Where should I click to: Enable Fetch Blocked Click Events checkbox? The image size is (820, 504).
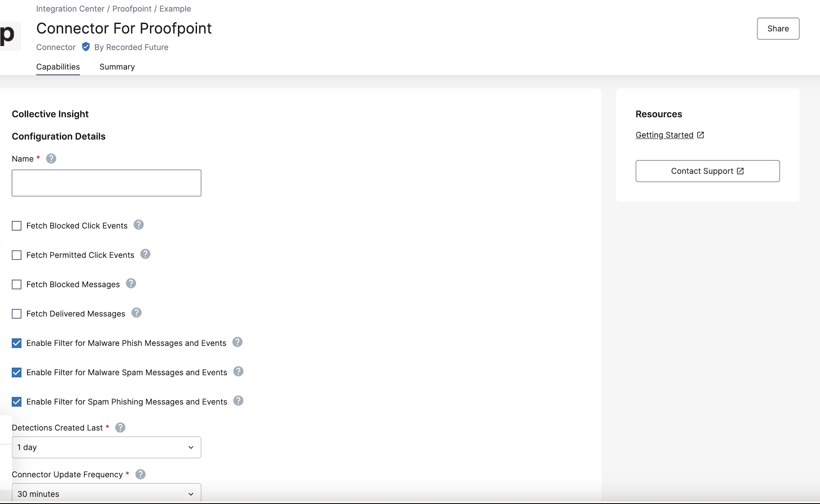pos(17,226)
